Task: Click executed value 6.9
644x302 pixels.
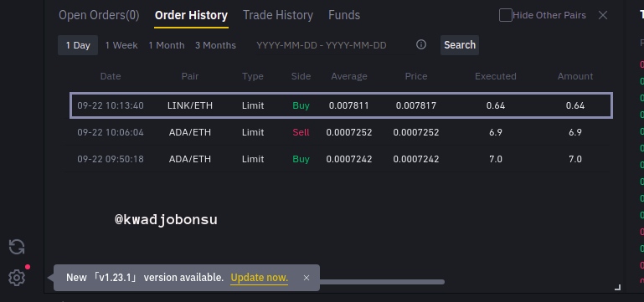Action: [x=496, y=132]
